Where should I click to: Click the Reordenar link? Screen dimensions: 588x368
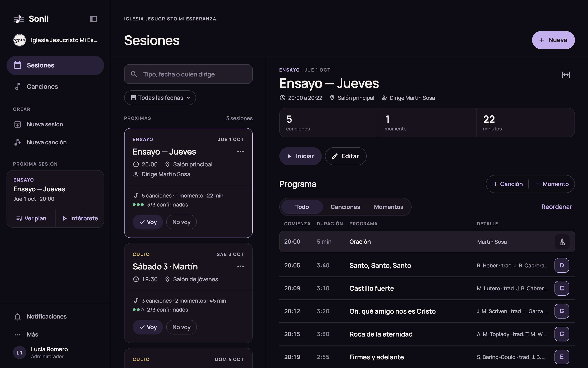click(556, 207)
